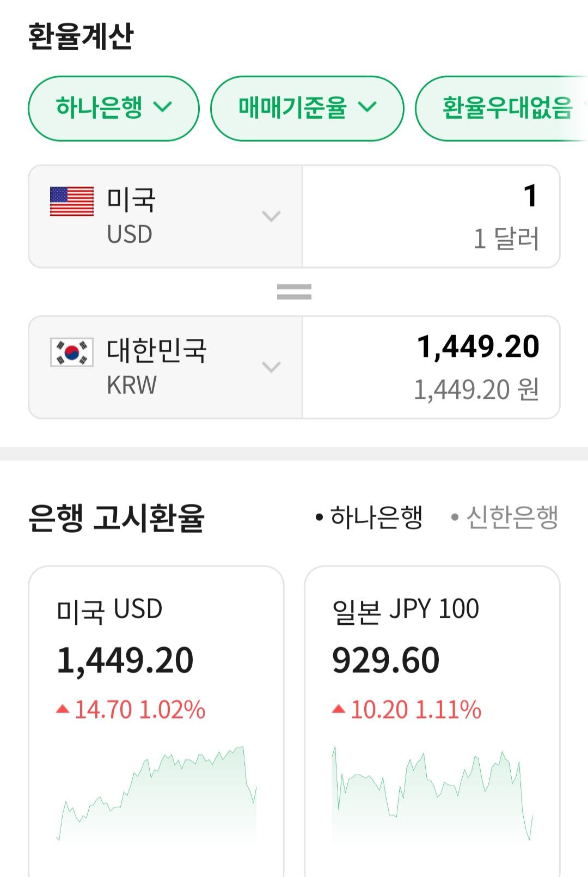Click the red up arrow under JPY
588x877 pixels.
[x=339, y=709]
